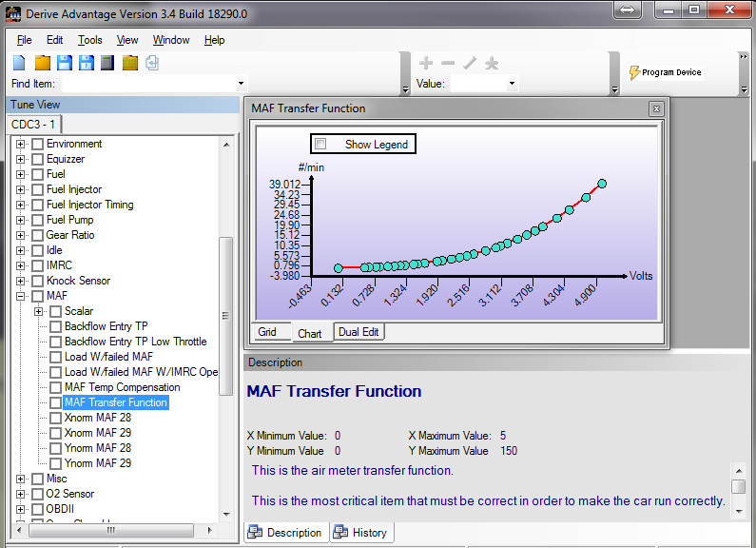
Task: Open the View menu
Action: click(127, 40)
